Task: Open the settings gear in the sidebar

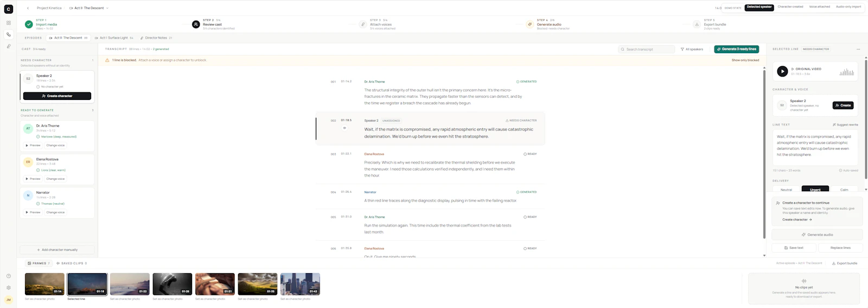Action: pyautogui.click(x=9, y=288)
